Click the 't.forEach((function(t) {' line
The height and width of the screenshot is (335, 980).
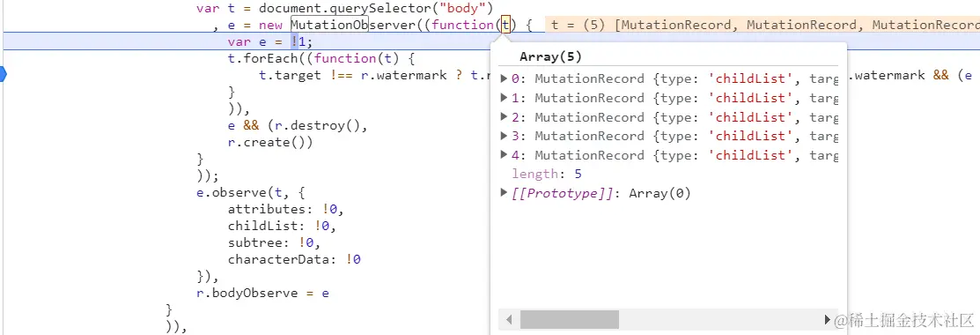[x=321, y=58]
